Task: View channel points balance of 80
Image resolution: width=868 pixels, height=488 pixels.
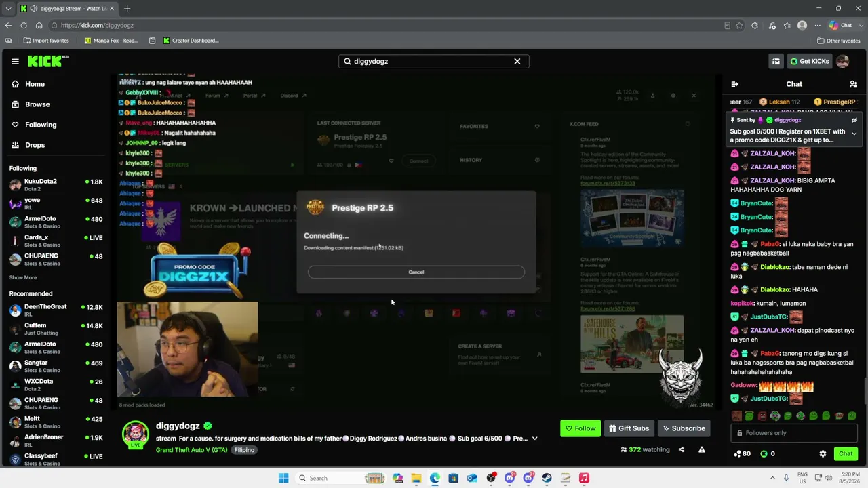Action: click(x=742, y=453)
